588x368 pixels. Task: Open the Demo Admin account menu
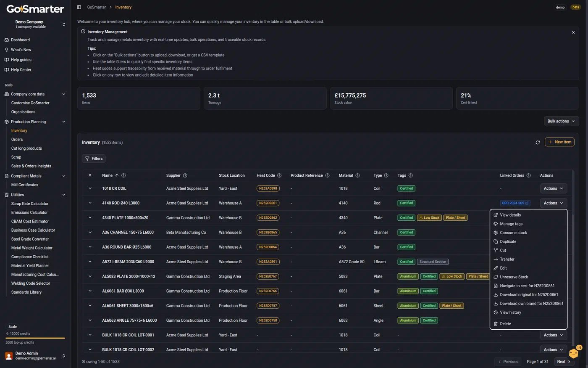tap(35, 356)
